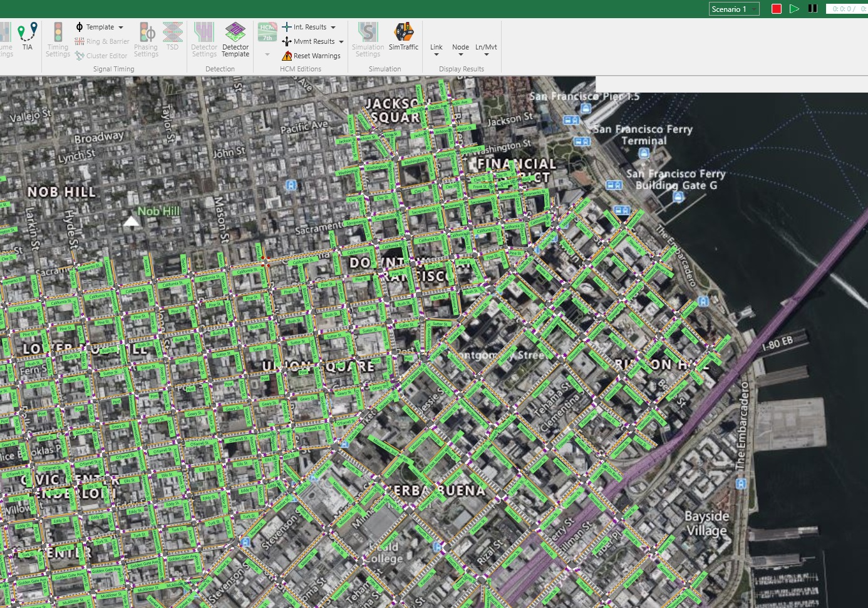Pause the simulation playback
The height and width of the screenshot is (608, 868).
813,9
